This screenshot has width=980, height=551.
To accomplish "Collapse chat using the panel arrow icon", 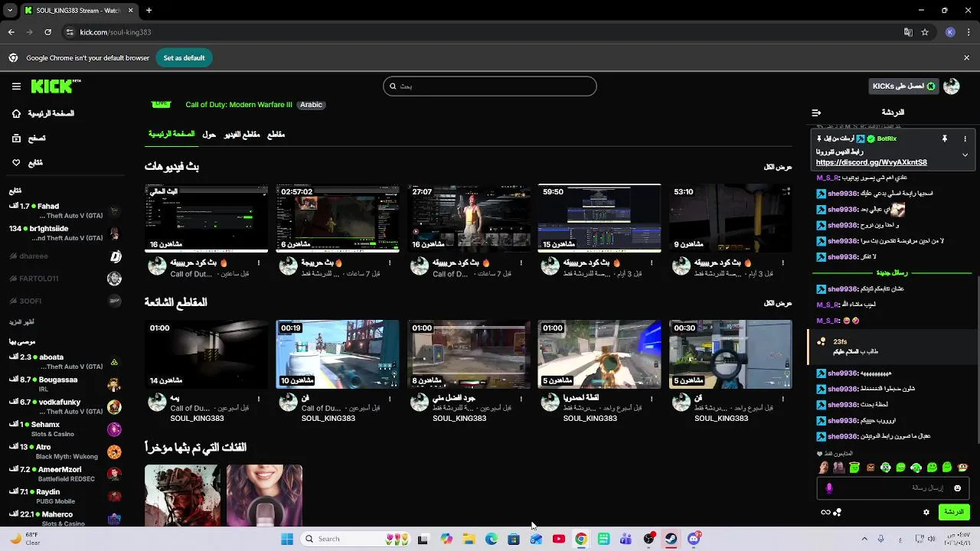I will [816, 112].
